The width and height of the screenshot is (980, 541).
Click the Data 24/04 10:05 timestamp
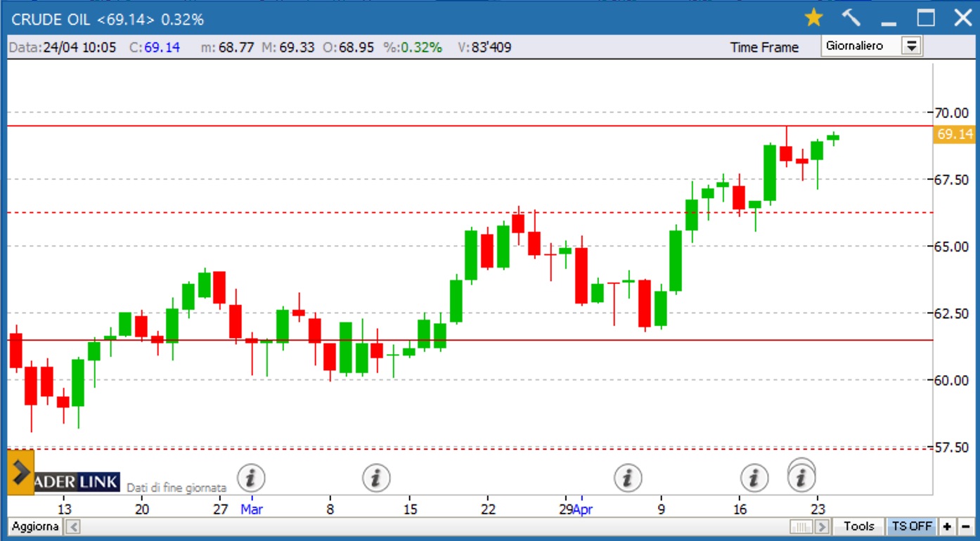(63, 47)
